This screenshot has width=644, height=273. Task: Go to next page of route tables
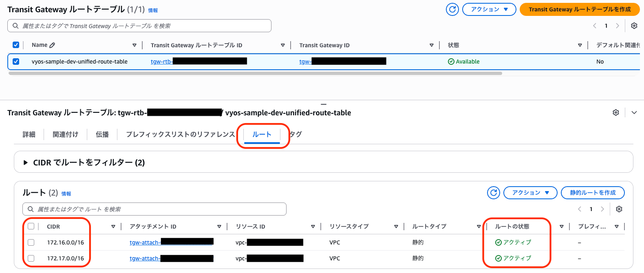[618, 26]
